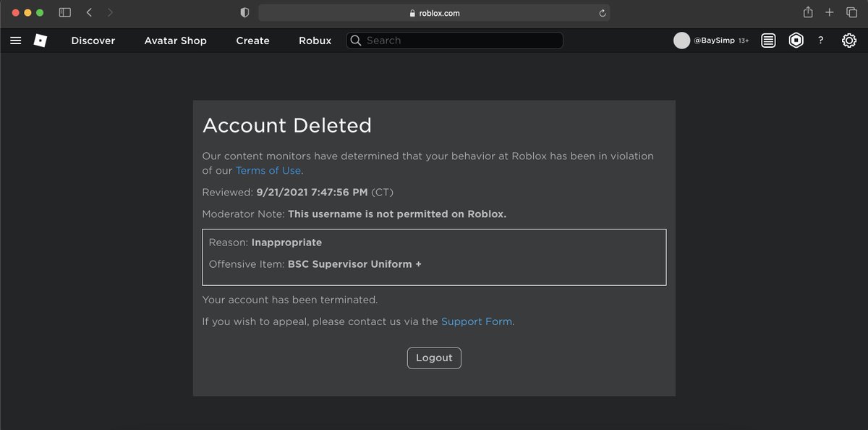
Task: Click the 13+ age label
Action: tap(744, 41)
